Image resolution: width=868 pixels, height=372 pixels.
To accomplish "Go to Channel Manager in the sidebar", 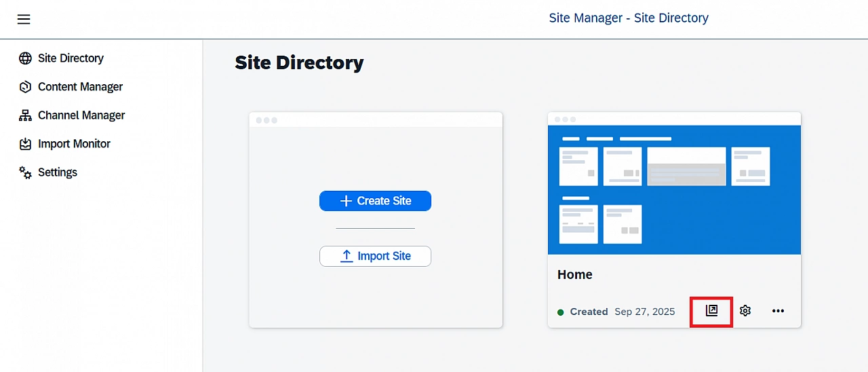I will pyautogui.click(x=81, y=115).
